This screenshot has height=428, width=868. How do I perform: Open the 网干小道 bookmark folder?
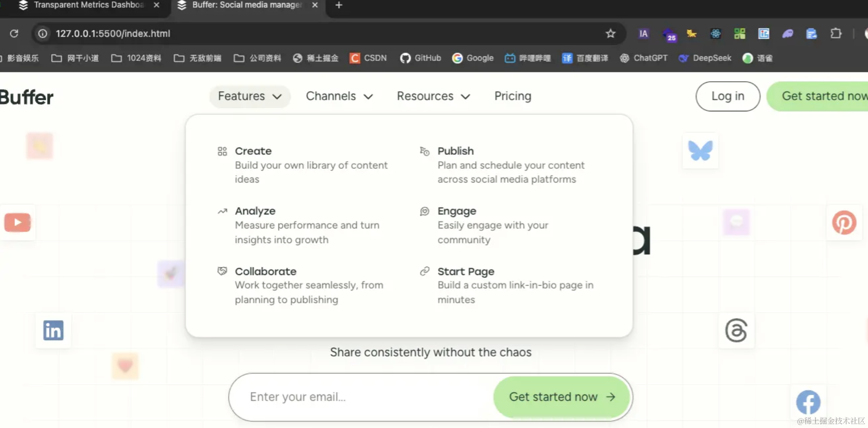[x=75, y=58]
